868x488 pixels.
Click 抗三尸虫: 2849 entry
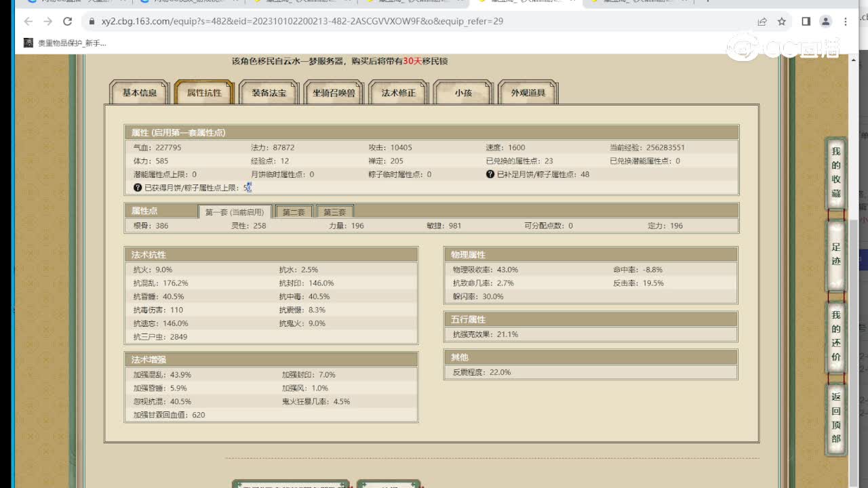click(x=160, y=337)
